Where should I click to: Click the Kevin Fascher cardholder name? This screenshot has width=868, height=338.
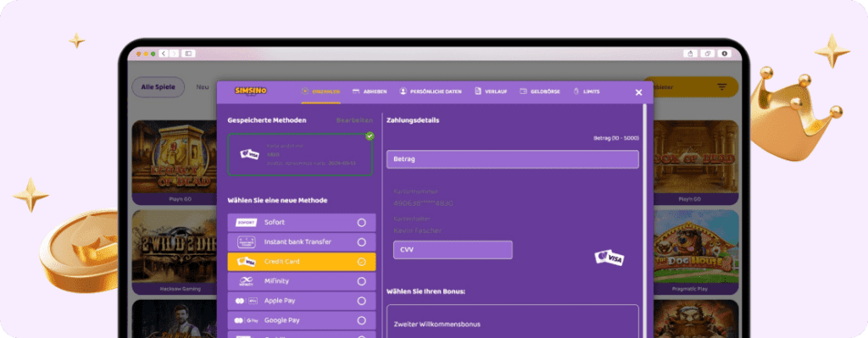(417, 230)
